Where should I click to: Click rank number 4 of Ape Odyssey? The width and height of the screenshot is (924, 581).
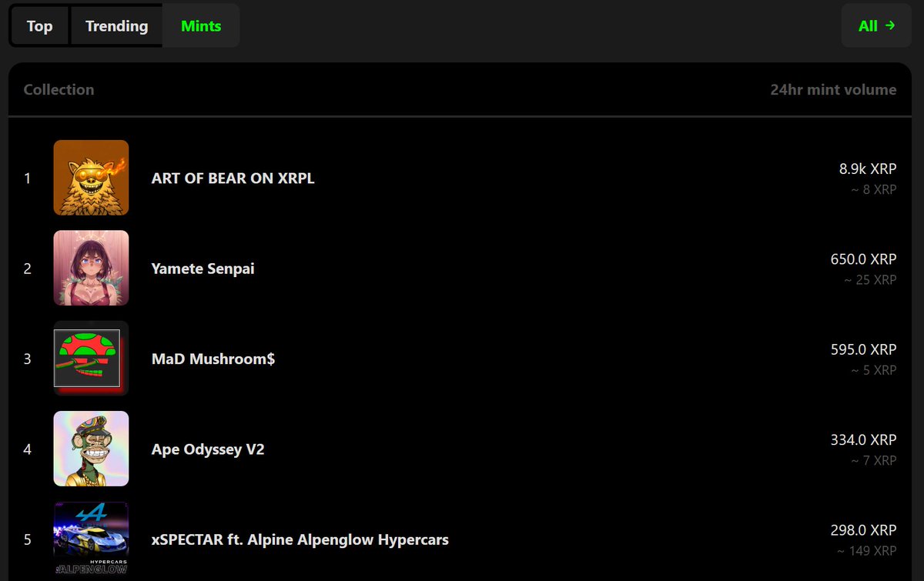[x=28, y=449]
